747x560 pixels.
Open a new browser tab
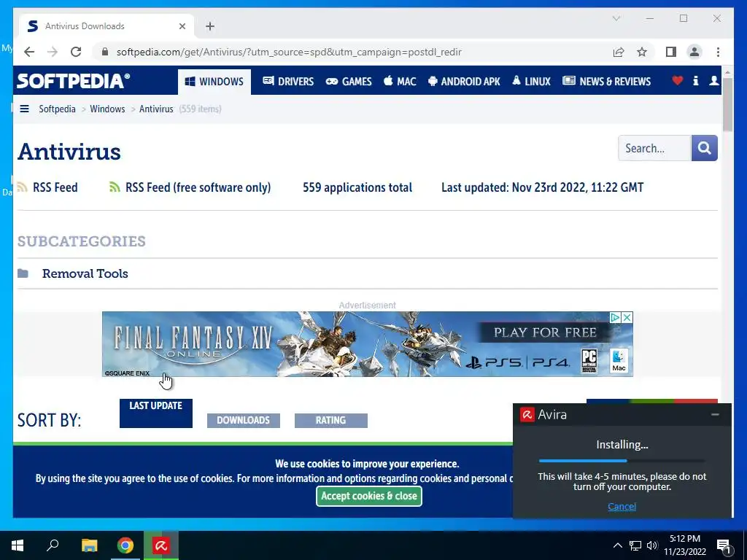tap(210, 26)
